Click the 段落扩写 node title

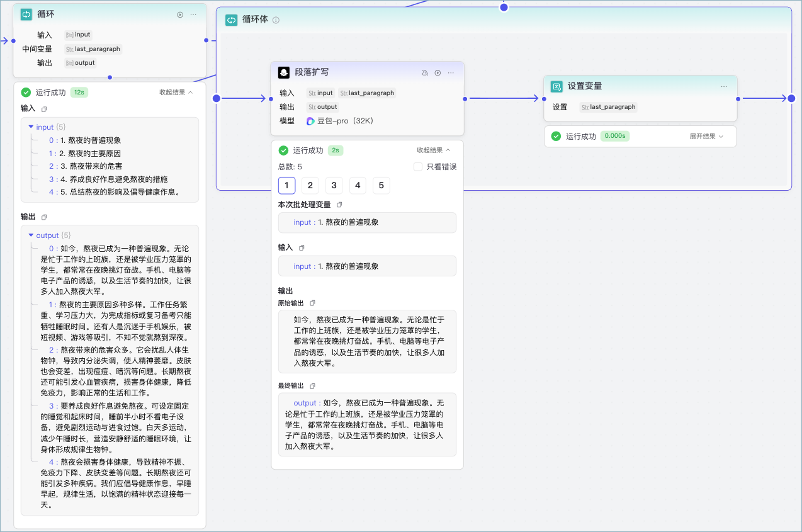pos(312,72)
